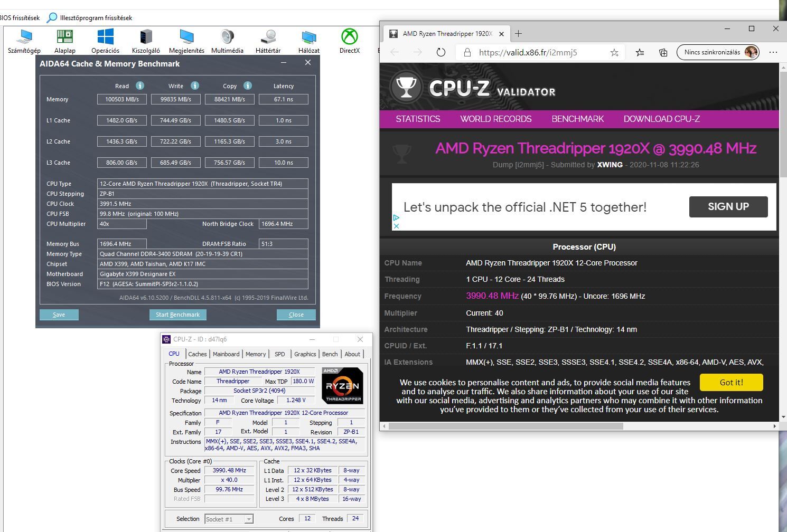
Task: Switch to the Bench tab
Action: click(x=330, y=354)
